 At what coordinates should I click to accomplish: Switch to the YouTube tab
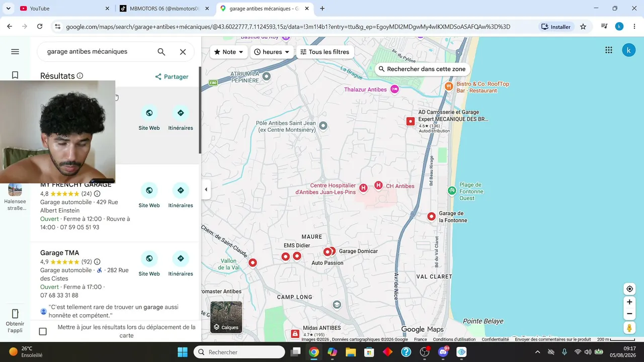tap(64, 9)
